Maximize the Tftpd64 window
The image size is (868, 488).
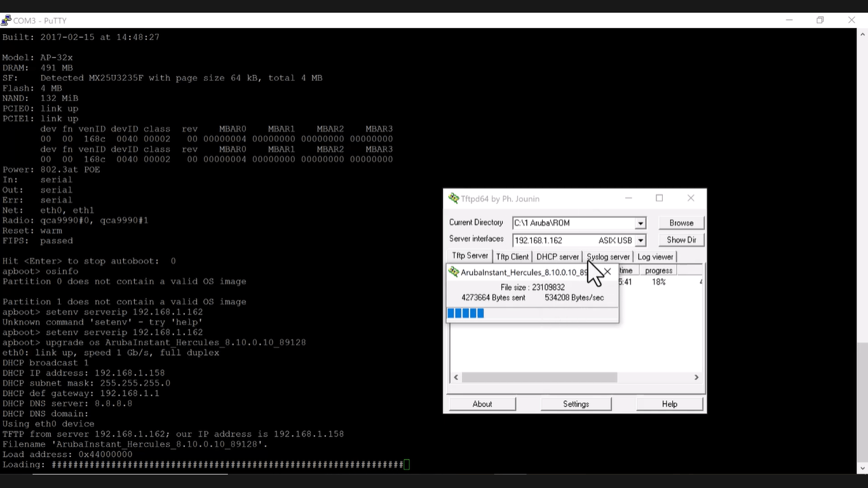pos(659,198)
